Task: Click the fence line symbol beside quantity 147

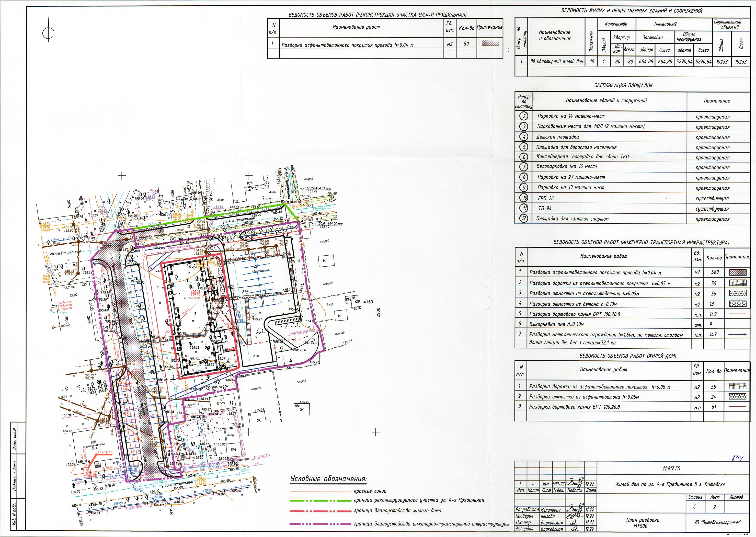Action: [x=738, y=335]
